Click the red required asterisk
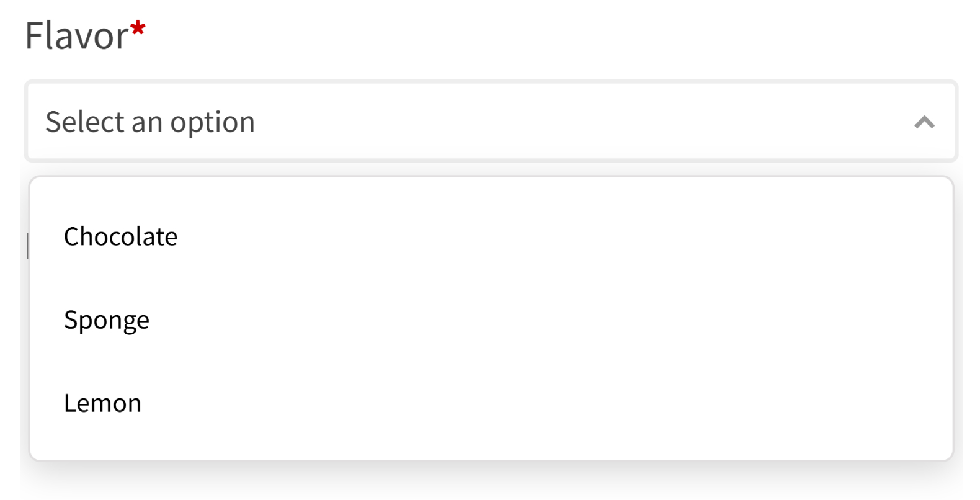Image resolution: width=980 pixels, height=500 pixels. (138, 29)
